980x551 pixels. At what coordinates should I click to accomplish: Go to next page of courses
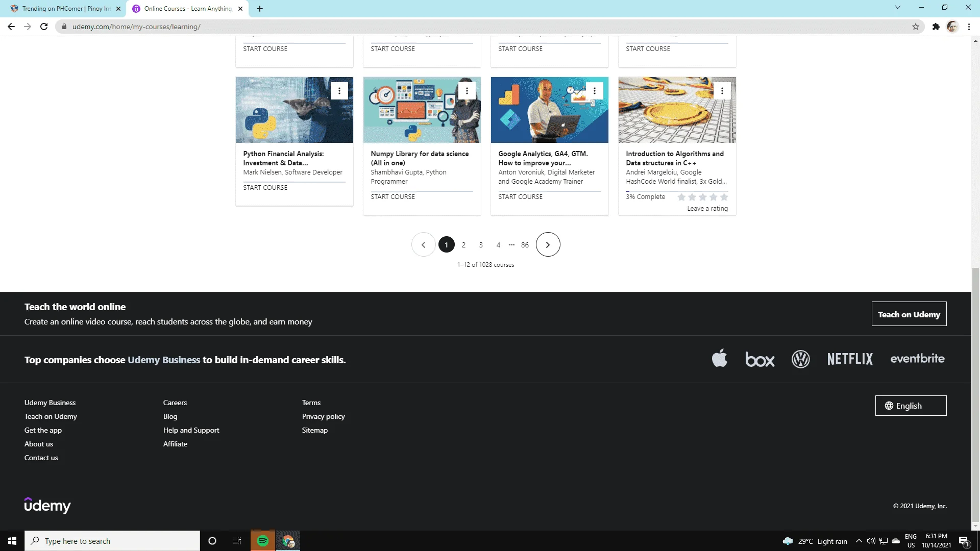tap(548, 245)
